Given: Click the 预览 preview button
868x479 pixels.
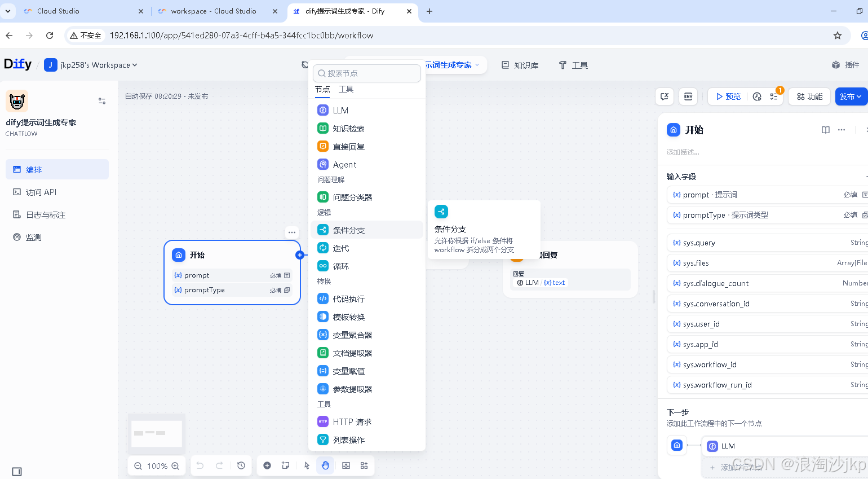Looking at the screenshot, I should 728,96.
